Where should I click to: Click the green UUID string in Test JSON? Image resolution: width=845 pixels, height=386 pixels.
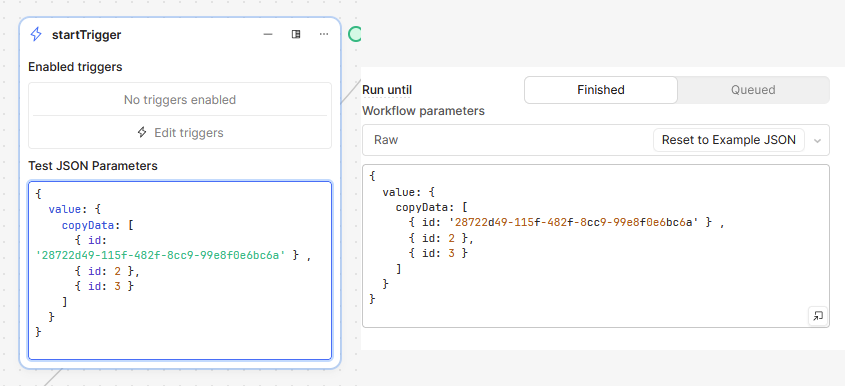tap(160, 256)
